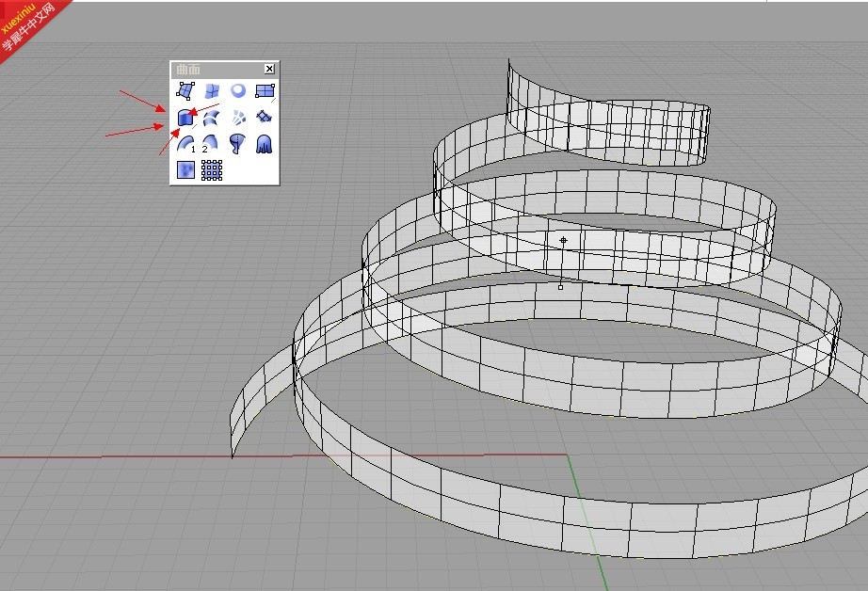The height and width of the screenshot is (591, 868).
Task: Close the 曲面 floating toolbar
Action: (x=269, y=69)
